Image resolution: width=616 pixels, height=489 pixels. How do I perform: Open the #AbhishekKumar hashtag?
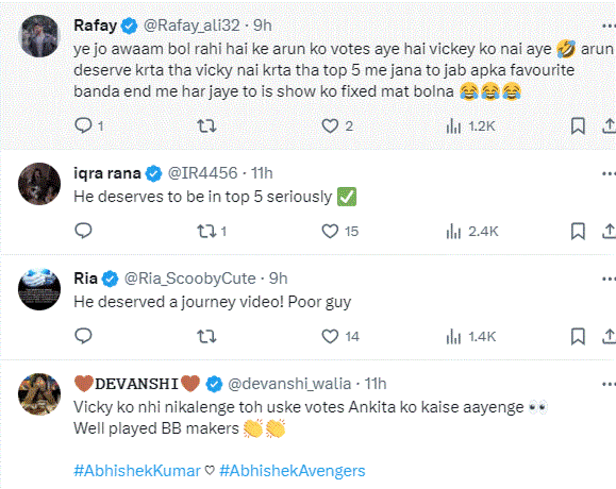137,470
